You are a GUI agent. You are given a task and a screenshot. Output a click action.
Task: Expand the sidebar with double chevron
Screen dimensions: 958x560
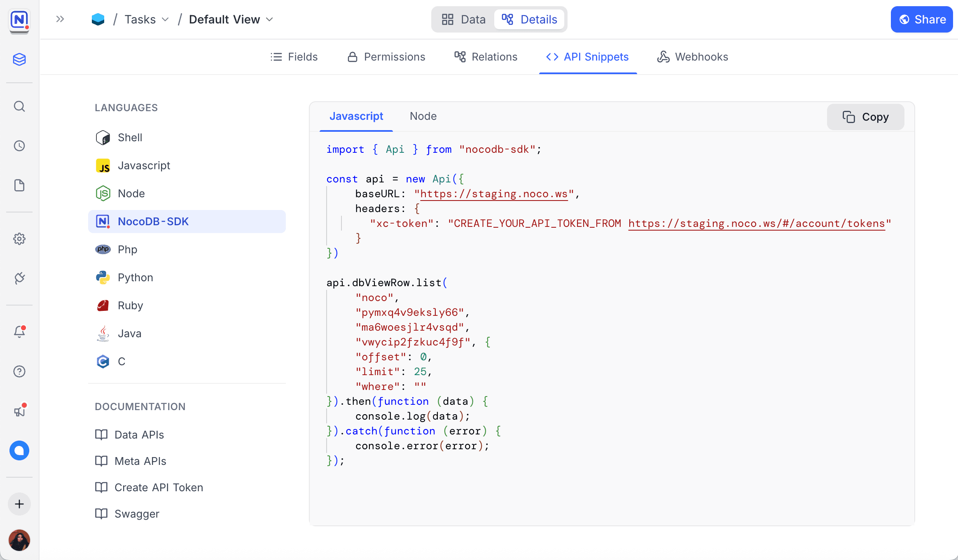[60, 19]
